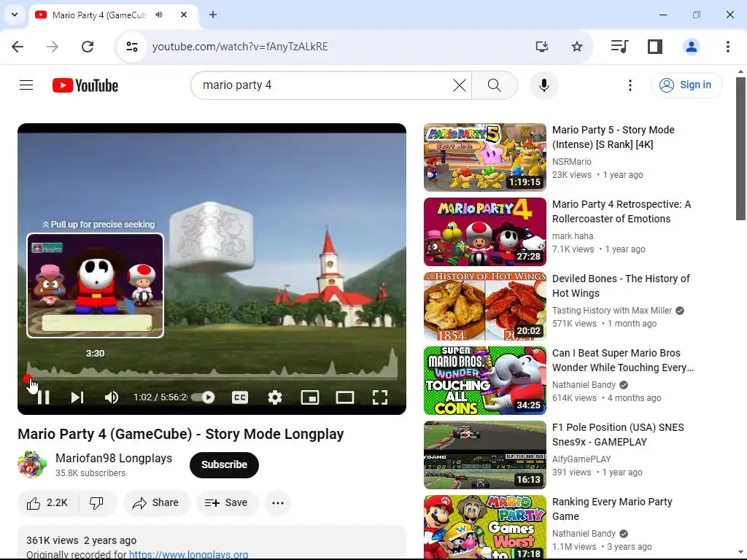Image resolution: width=747 pixels, height=560 pixels.
Task: Open NSRMario channel name
Action: pos(572,162)
